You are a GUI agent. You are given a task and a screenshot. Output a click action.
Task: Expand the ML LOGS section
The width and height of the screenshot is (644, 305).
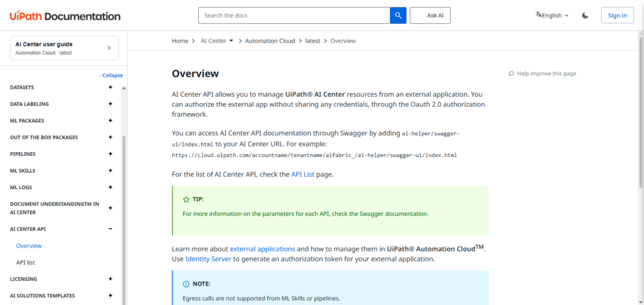point(110,187)
